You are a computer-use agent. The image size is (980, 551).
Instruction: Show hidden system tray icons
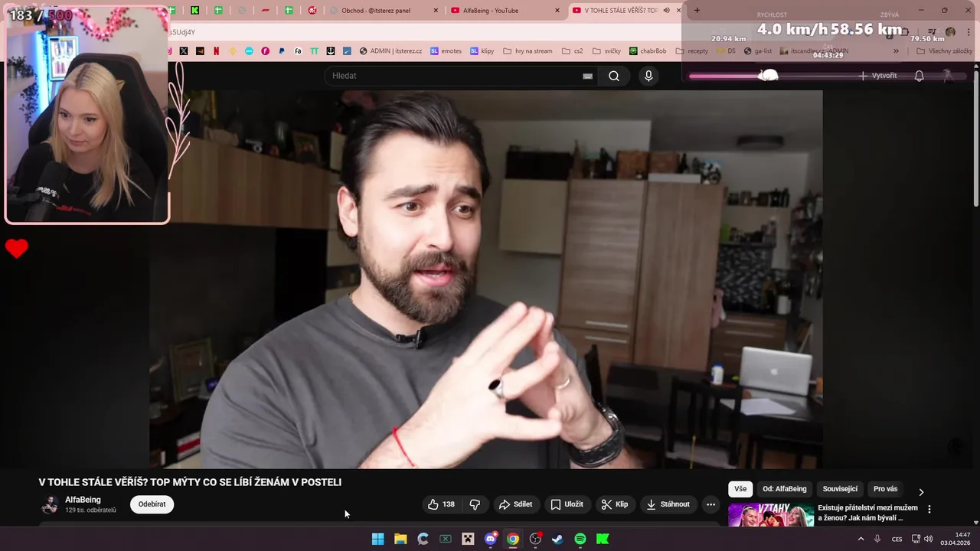[861, 539]
